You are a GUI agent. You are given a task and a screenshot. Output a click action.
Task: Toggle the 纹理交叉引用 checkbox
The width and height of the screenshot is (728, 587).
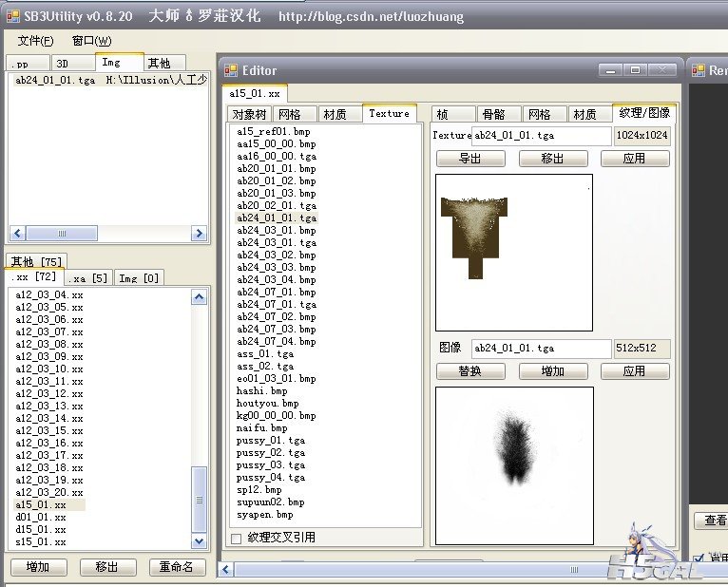237,539
